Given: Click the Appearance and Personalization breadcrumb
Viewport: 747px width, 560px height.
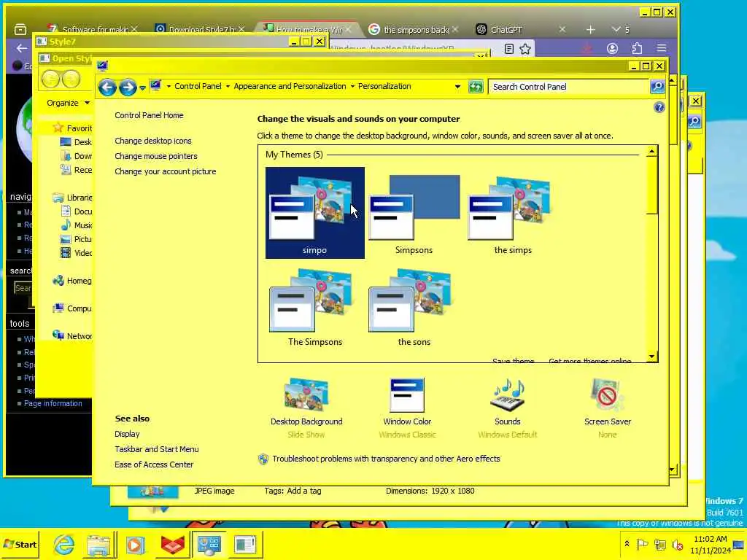Looking at the screenshot, I should (x=290, y=86).
